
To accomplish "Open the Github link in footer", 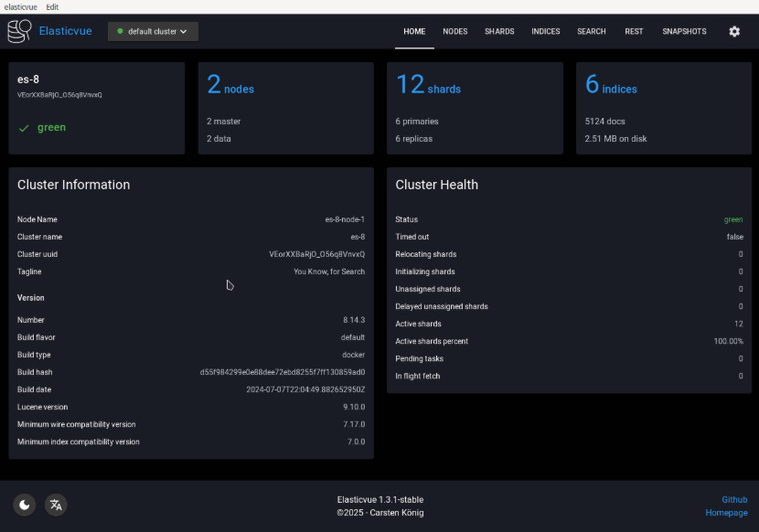I will tap(734, 500).
